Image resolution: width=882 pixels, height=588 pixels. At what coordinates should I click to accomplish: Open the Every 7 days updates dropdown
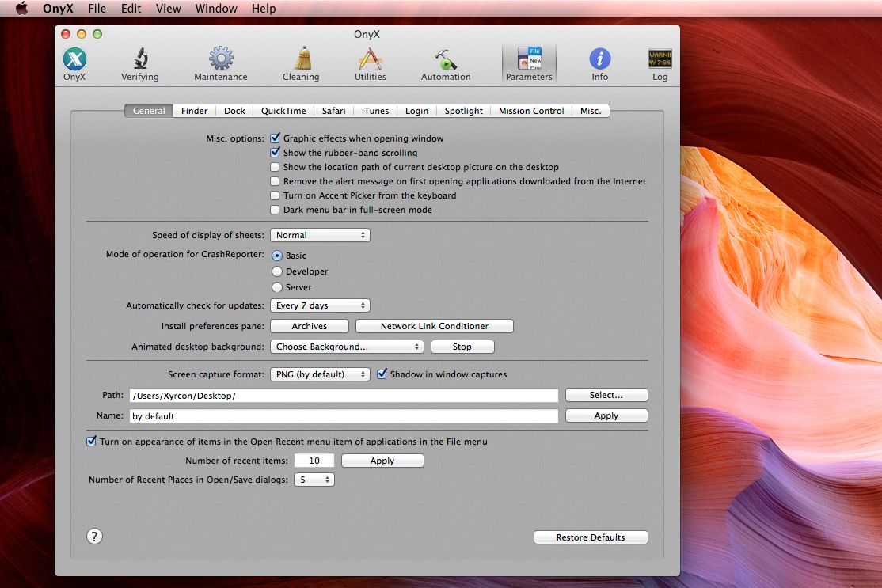pos(320,305)
